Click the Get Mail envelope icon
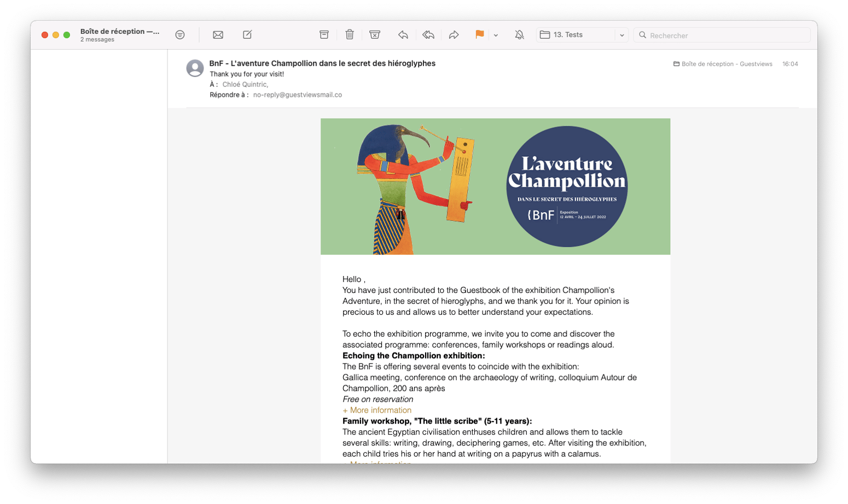This screenshot has width=848, height=504. [x=218, y=35]
